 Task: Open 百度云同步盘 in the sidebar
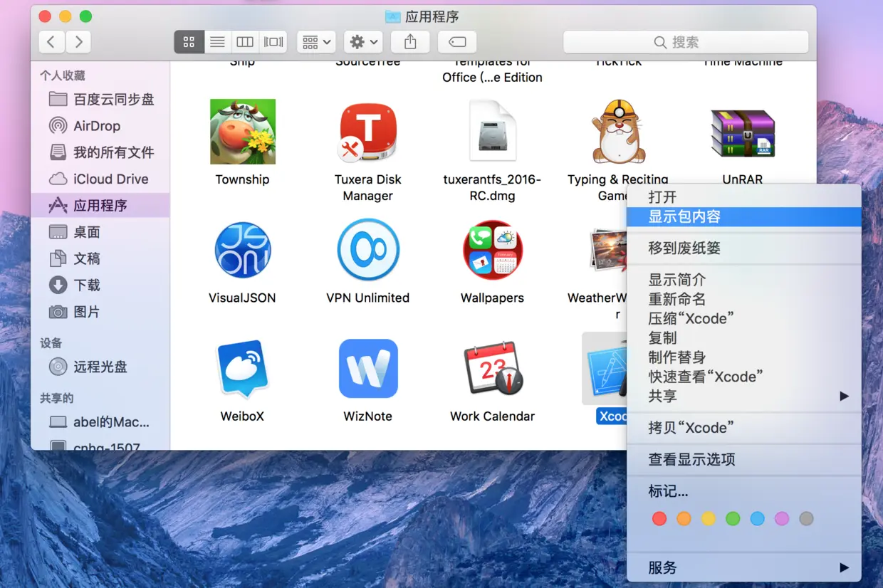tap(100, 100)
